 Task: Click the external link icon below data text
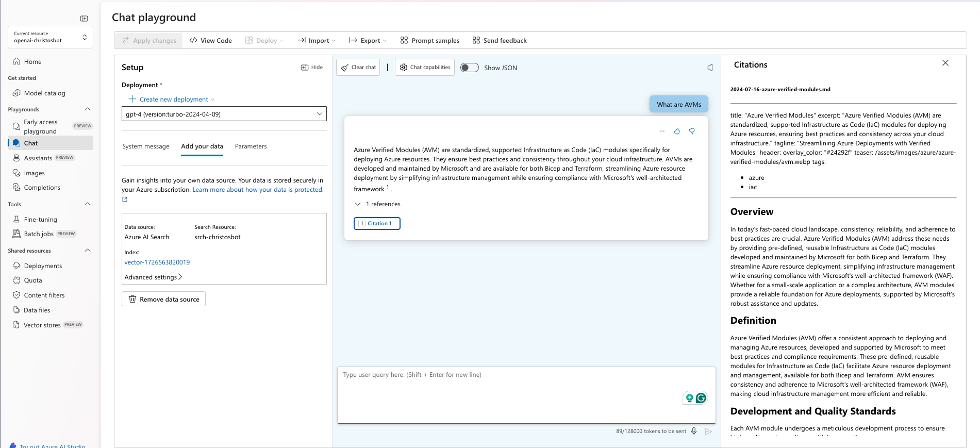[125, 199]
